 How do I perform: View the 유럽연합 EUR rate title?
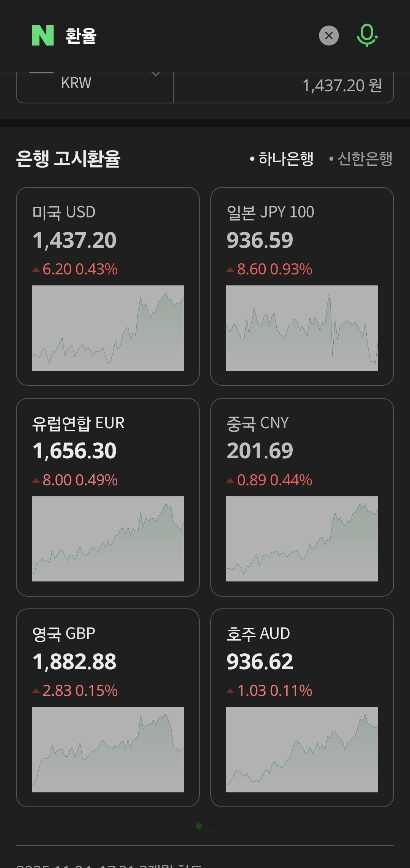click(x=78, y=423)
